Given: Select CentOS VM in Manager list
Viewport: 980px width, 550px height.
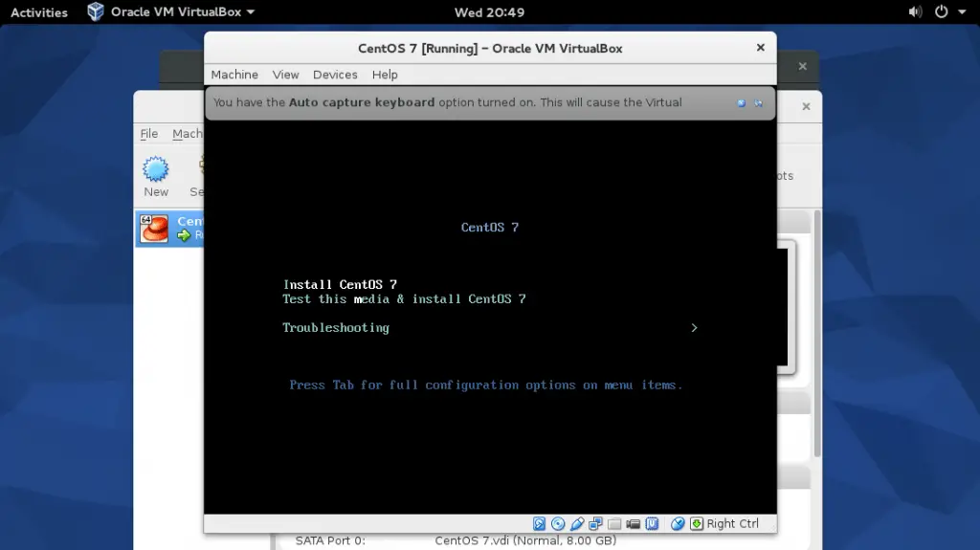Looking at the screenshot, I should click(169, 228).
